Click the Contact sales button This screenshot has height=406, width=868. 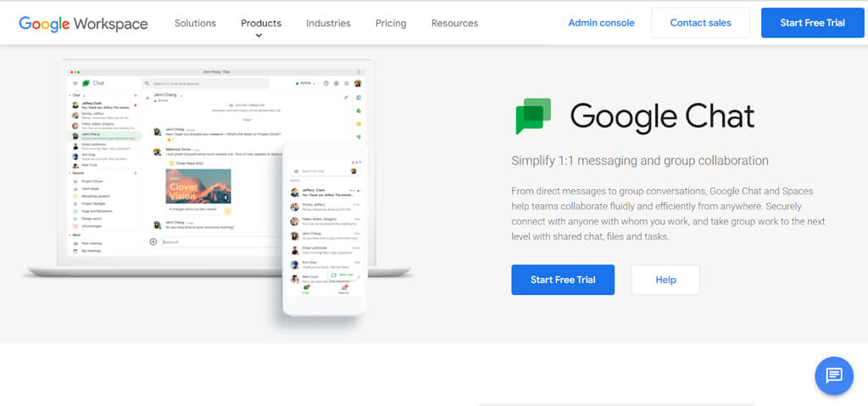point(700,23)
